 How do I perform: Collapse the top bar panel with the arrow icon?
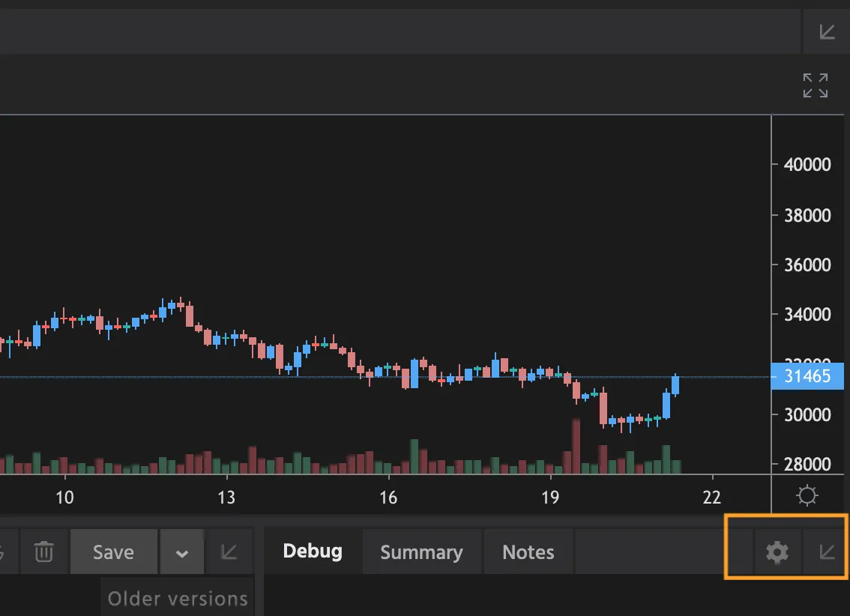827,32
